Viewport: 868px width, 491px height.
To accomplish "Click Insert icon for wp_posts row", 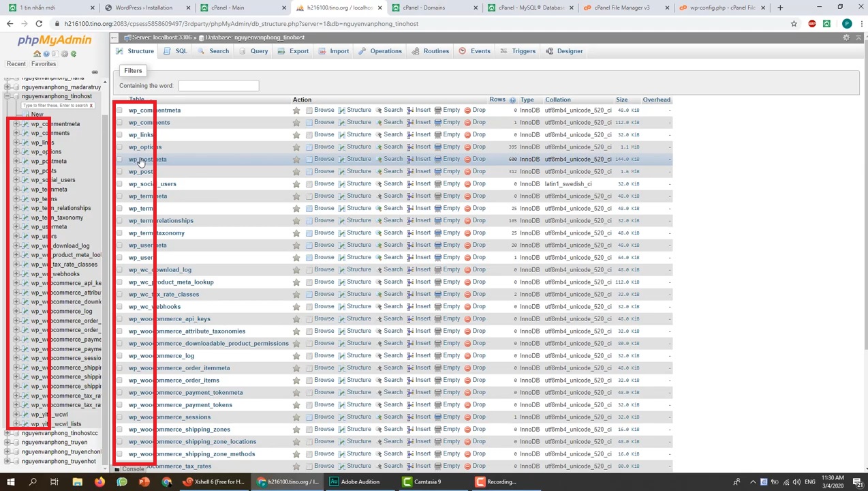I will 410,172.
